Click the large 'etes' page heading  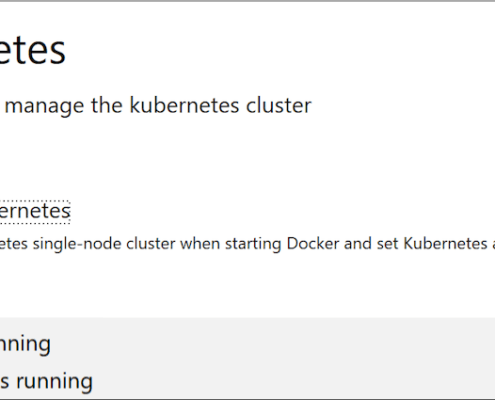point(33,51)
